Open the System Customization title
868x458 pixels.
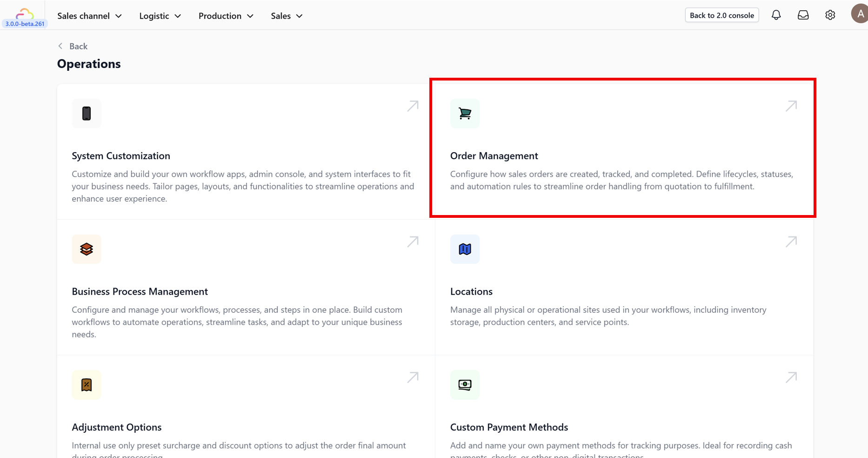pos(121,156)
